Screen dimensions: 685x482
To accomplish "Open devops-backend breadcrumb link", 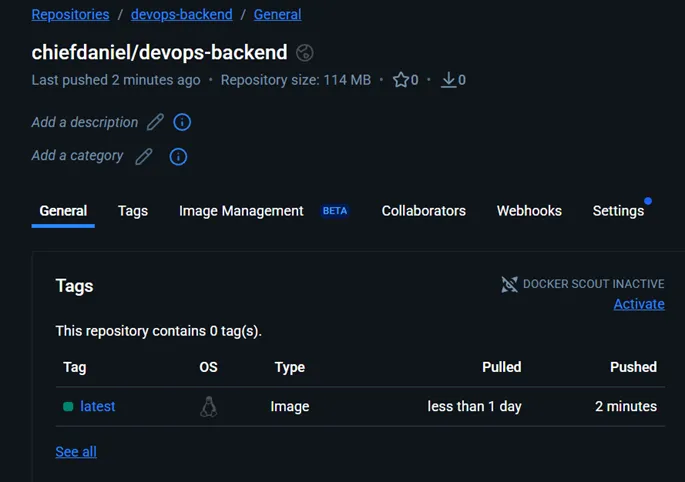I will tap(182, 14).
